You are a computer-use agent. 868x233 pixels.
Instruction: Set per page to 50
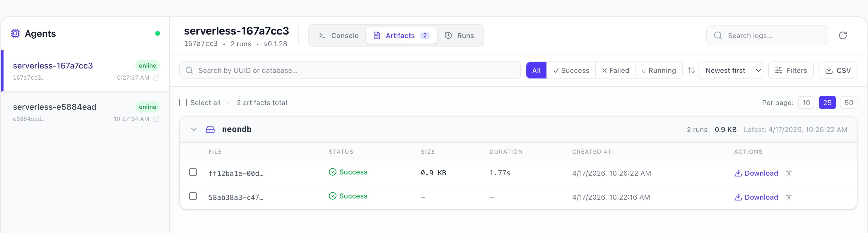(x=849, y=103)
